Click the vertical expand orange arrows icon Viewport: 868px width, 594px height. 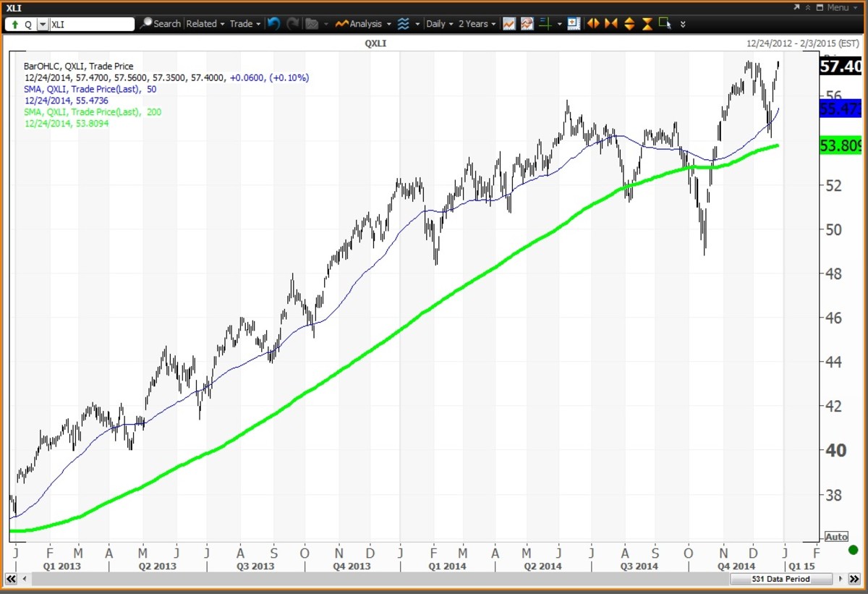pos(629,24)
